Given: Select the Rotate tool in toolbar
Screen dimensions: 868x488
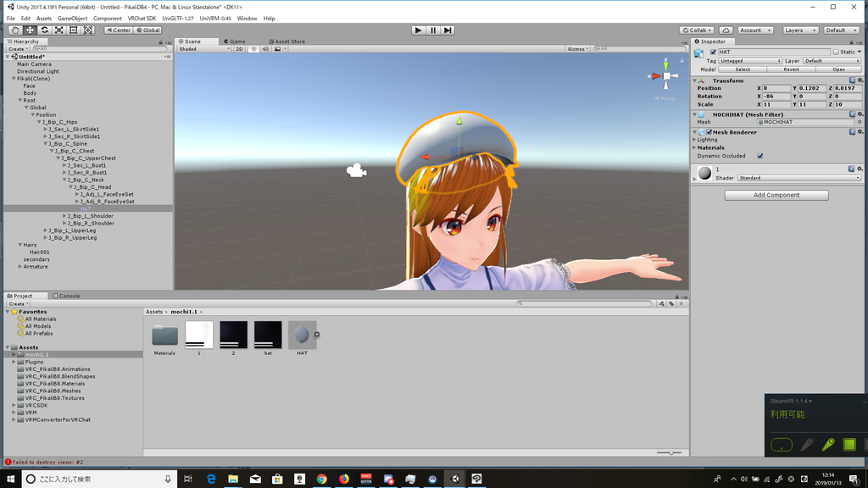Looking at the screenshot, I should pos(44,30).
